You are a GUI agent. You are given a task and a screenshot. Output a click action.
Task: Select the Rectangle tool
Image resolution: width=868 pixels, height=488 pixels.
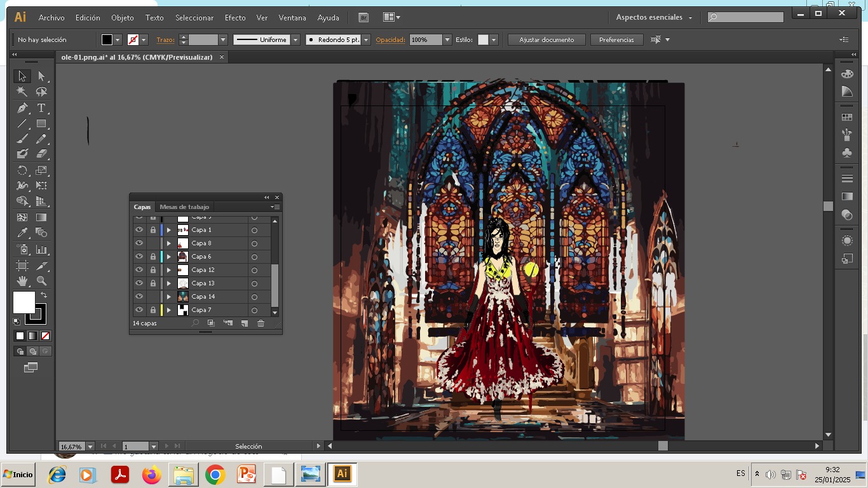(41, 124)
